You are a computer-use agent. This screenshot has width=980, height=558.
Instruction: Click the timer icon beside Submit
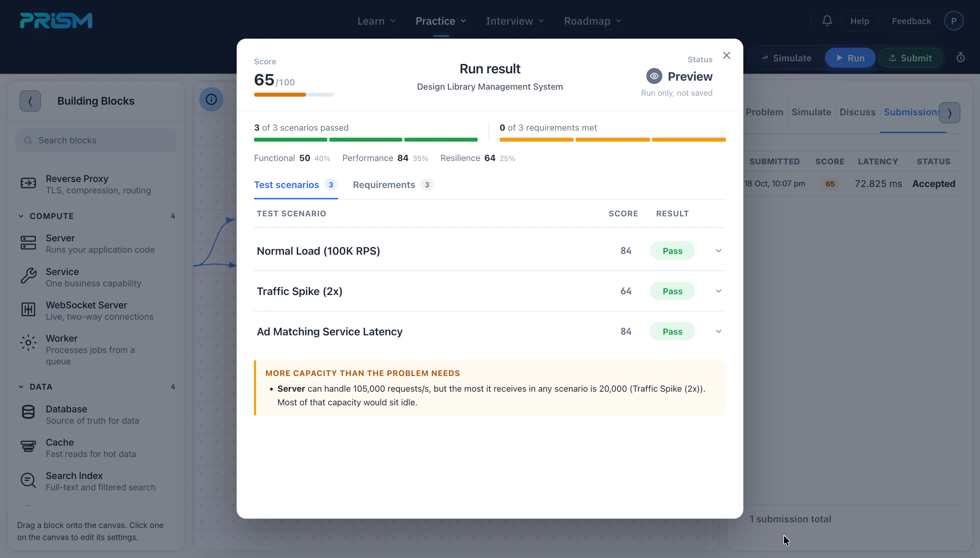pyautogui.click(x=960, y=58)
